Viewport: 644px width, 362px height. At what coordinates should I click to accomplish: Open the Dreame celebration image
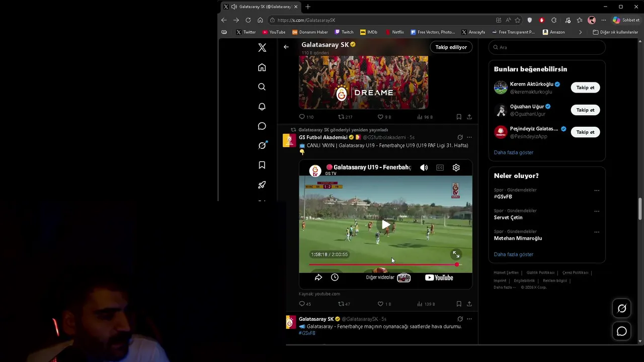[x=363, y=82]
